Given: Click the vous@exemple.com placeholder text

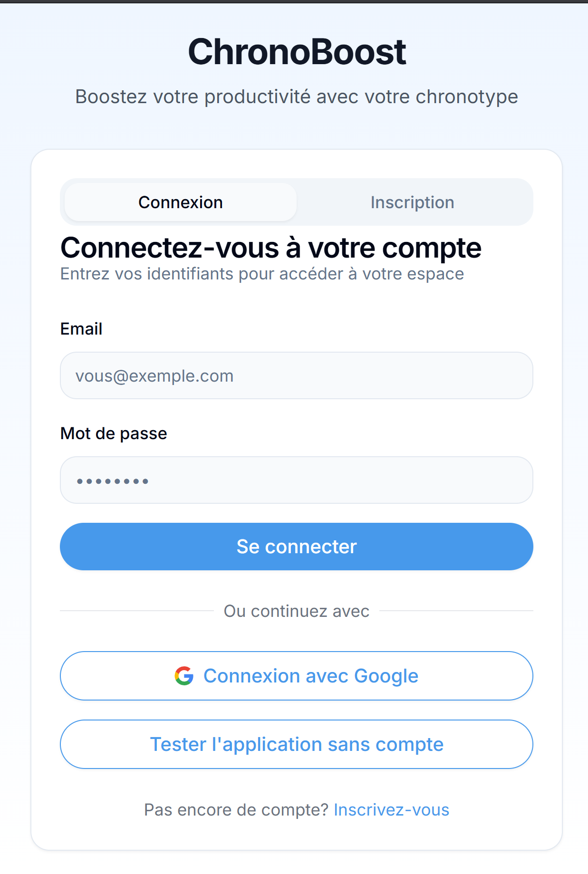Looking at the screenshot, I should pos(154,376).
